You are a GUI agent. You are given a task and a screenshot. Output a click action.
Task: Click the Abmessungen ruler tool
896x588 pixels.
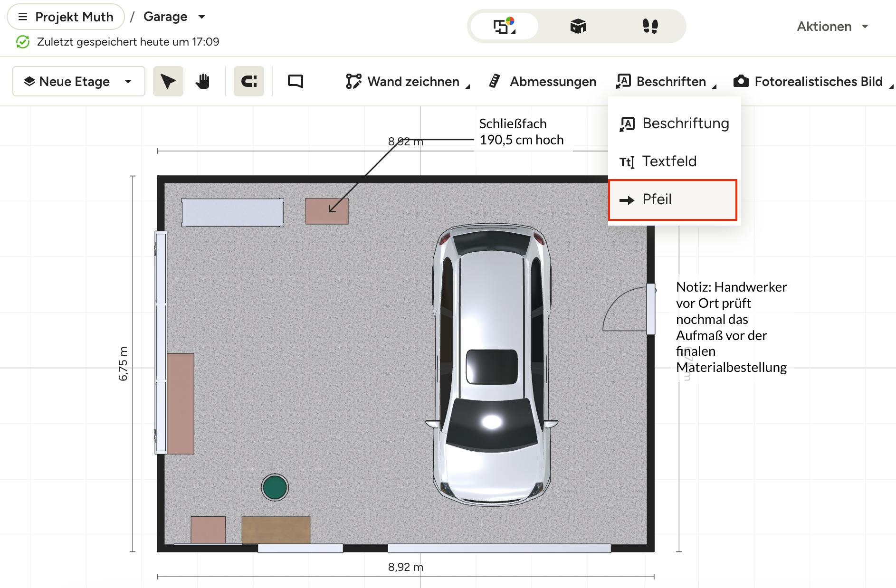pos(542,81)
